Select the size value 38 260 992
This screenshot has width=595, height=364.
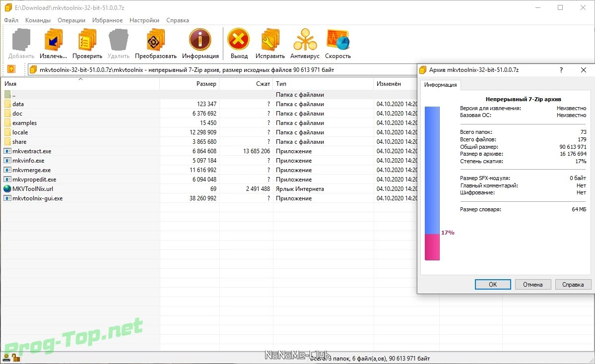203,198
